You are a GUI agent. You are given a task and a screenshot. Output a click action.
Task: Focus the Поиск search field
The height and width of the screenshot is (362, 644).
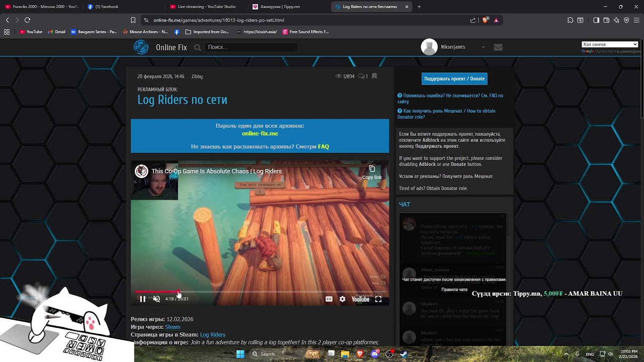(252, 47)
